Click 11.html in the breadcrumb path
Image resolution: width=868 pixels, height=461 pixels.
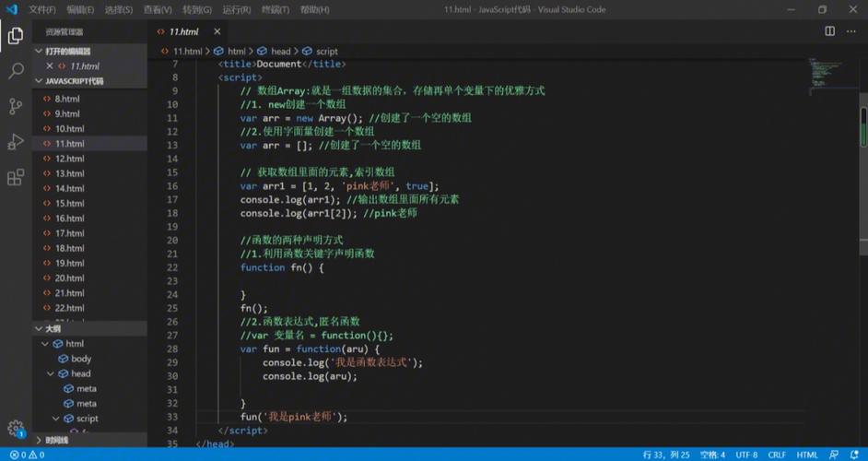(x=182, y=51)
